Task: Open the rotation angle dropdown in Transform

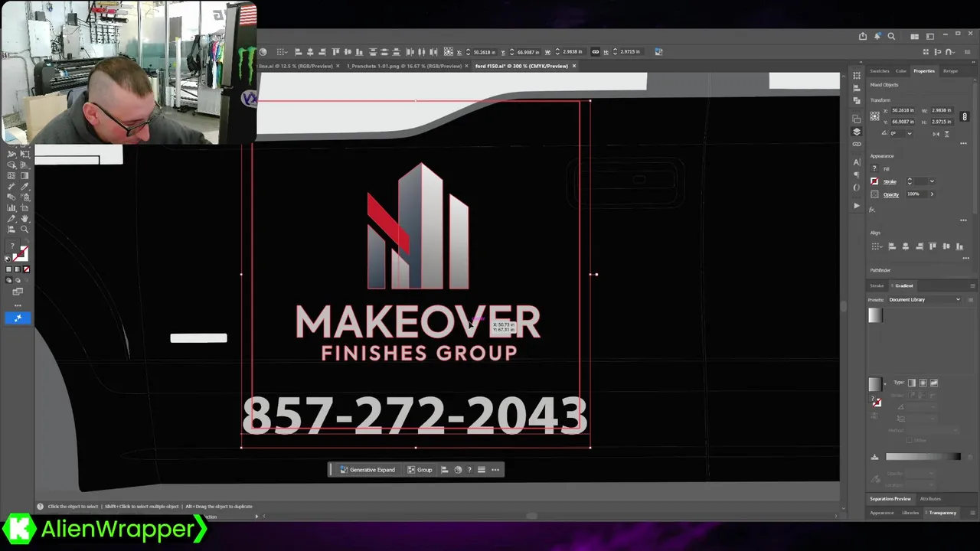Action: pyautogui.click(x=909, y=134)
